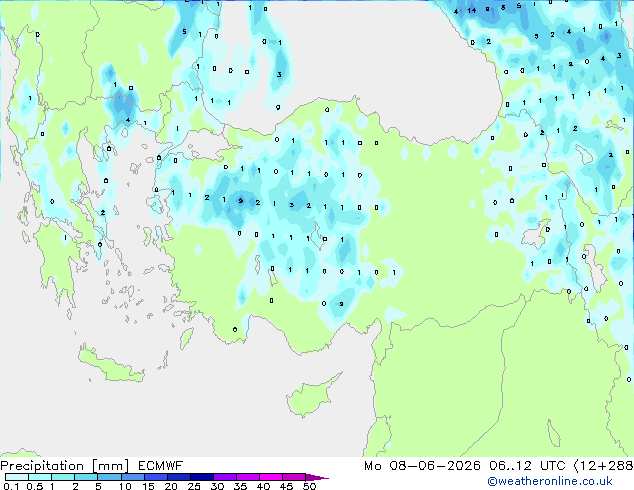Click the island of Cyprus on the map
Viewport: 634px width, 490px height.
coord(311,397)
